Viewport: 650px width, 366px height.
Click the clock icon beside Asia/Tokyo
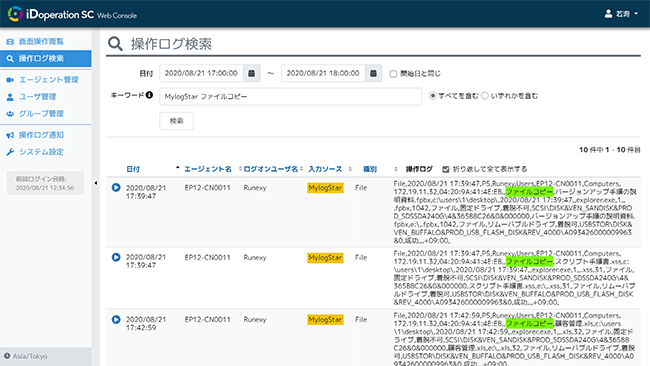(7, 356)
